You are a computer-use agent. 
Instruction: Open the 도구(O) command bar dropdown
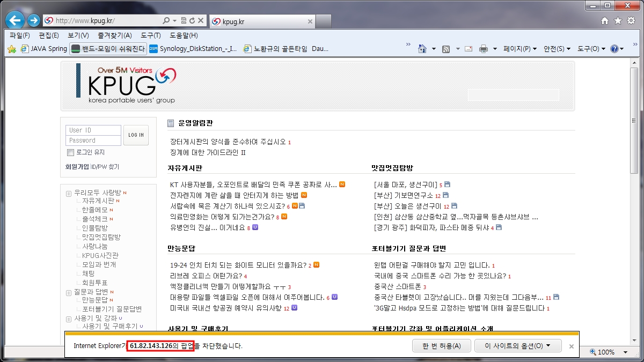click(591, 49)
